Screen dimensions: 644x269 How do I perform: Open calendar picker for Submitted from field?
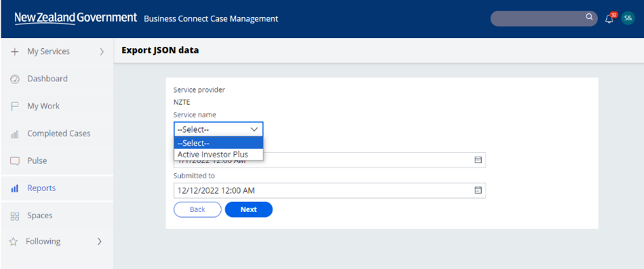coord(478,160)
